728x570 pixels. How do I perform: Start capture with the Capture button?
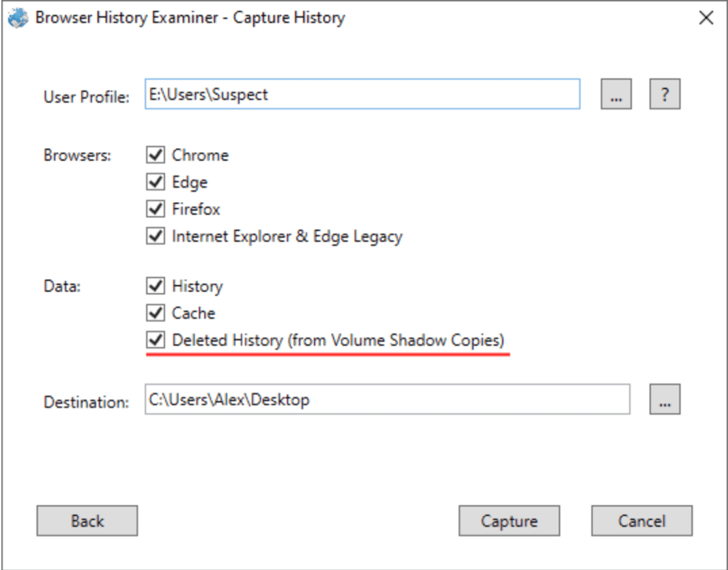[x=509, y=521]
